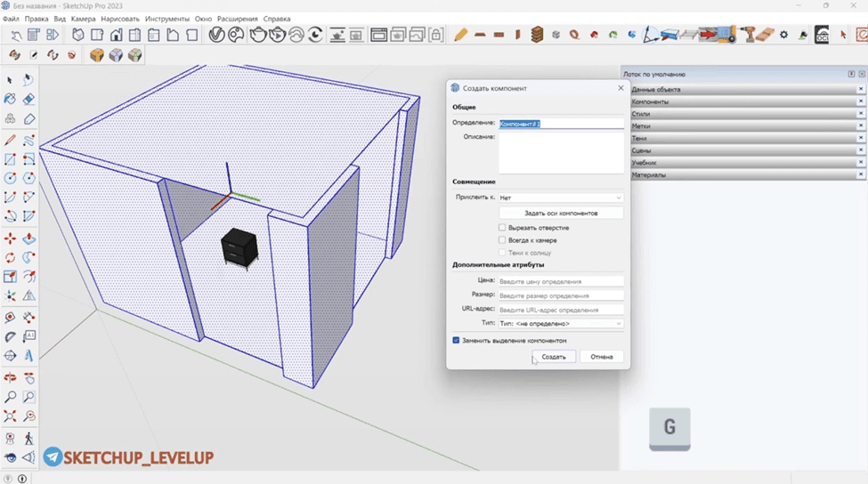
Task: Click the Orbit tool icon
Action: (10, 378)
